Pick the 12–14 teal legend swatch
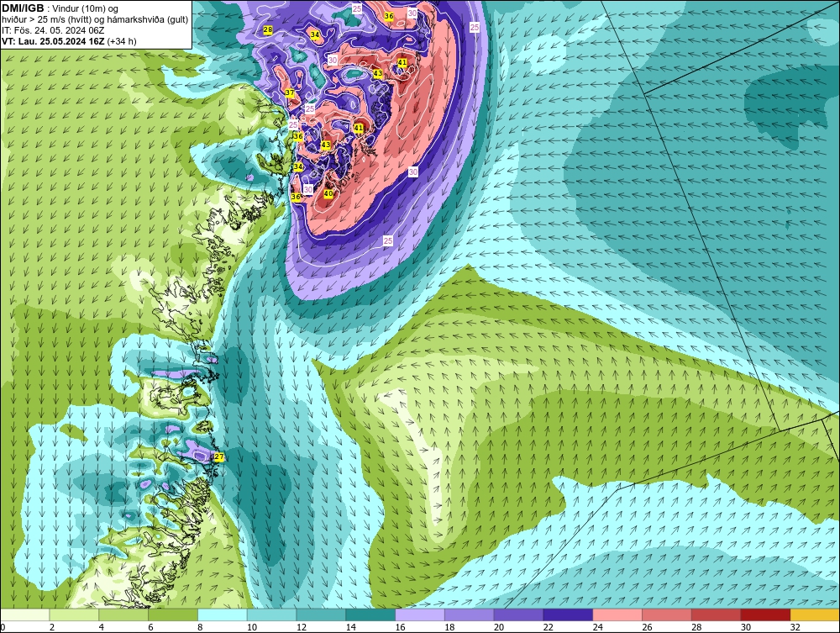 click(x=321, y=615)
